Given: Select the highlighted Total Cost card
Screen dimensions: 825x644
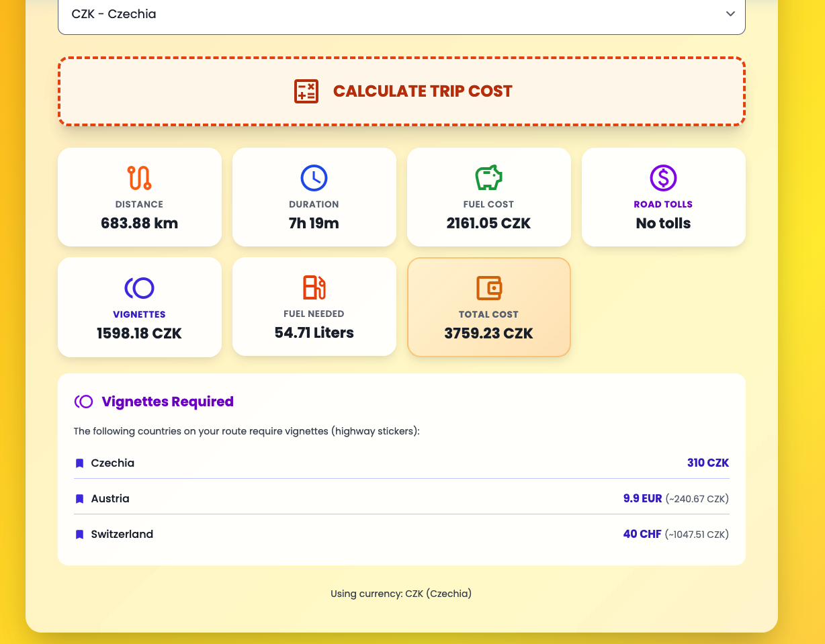Looking at the screenshot, I should click(488, 307).
